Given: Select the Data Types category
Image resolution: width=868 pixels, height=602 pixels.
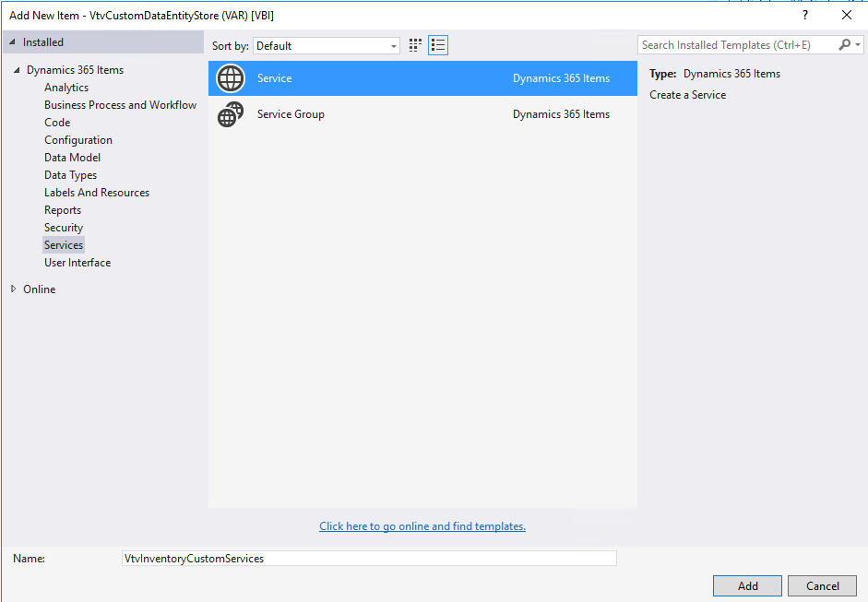Looking at the screenshot, I should click(70, 175).
